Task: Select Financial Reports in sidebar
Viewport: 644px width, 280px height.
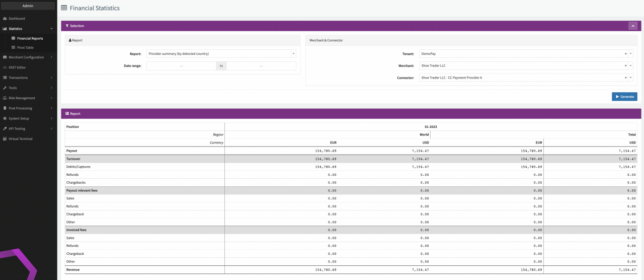Action: pos(30,38)
